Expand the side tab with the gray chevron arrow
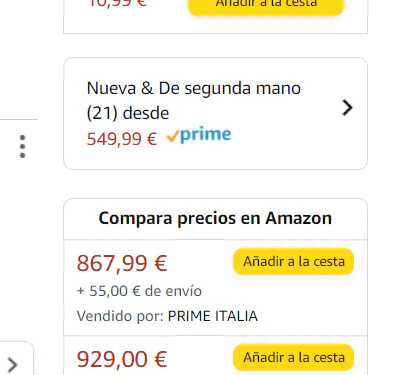The image size is (399, 375). pyautogui.click(x=12, y=364)
